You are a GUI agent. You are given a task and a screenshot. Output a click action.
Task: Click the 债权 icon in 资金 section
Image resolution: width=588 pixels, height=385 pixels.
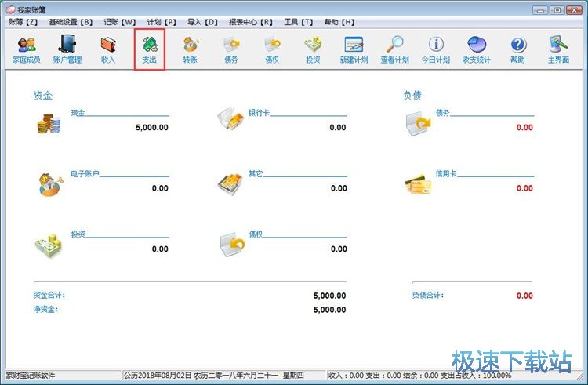[x=232, y=245]
